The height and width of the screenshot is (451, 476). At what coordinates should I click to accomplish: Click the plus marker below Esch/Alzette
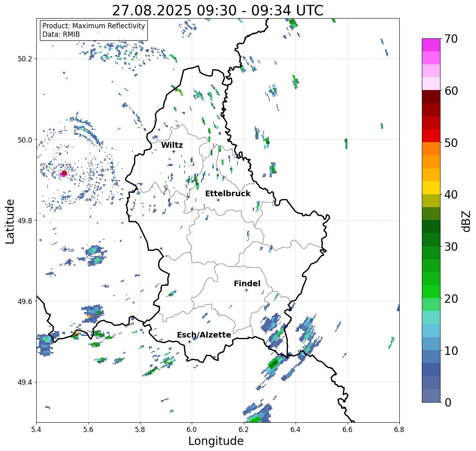(x=189, y=342)
